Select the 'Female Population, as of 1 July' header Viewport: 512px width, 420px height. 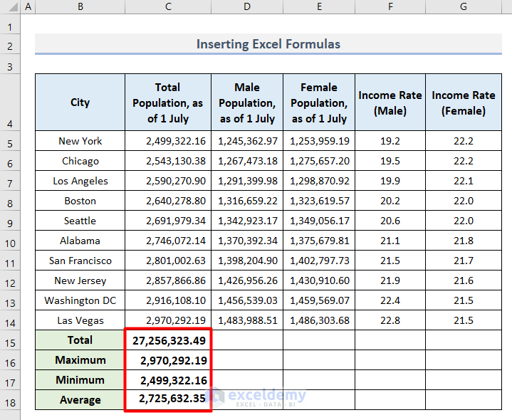319,103
